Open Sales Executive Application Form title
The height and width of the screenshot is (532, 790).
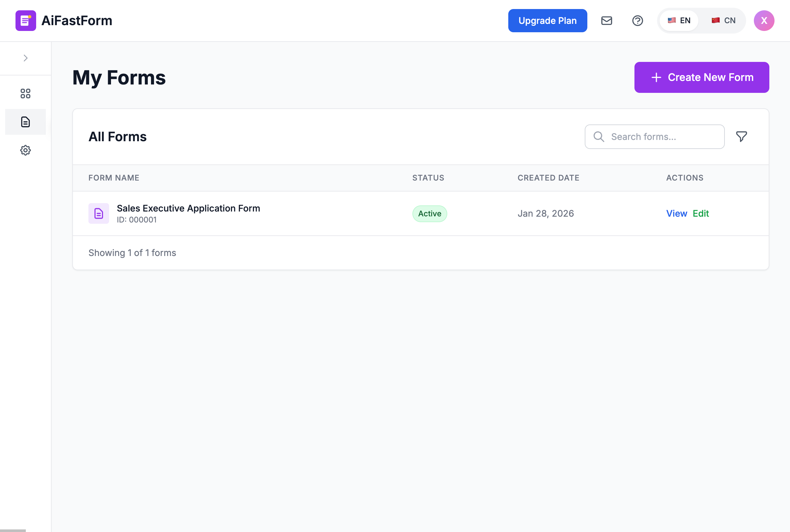pyautogui.click(x=188, y=208)
